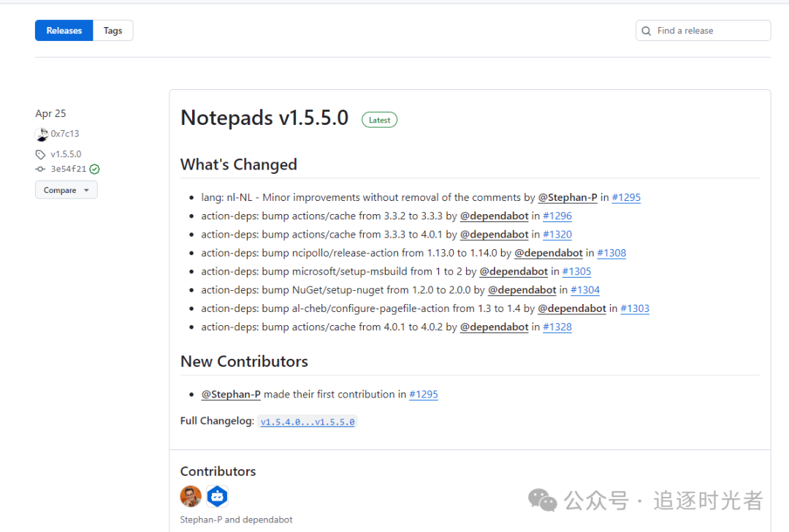
Task: Click the New Contributors heading
Action: coord(244,362)
